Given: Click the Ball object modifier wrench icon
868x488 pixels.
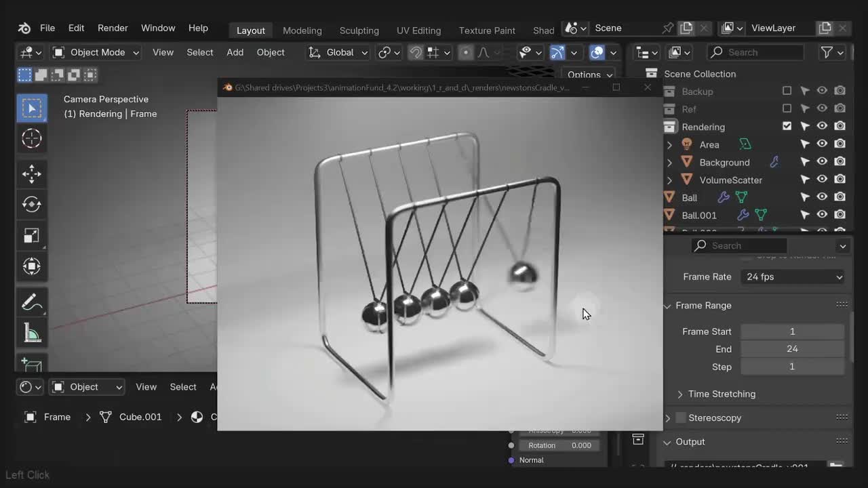Looking at the screenshot, I should [723, 197].
